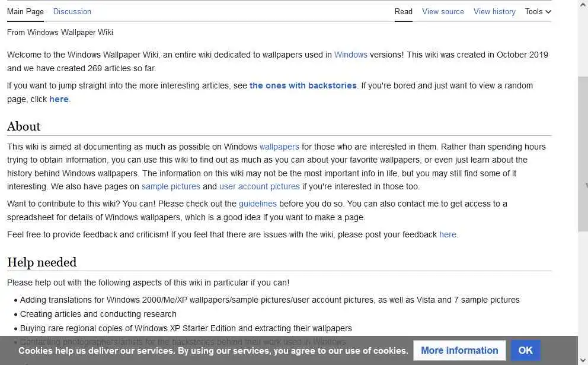
Task: Open the View source tab
Action: (x=443, y=11)
